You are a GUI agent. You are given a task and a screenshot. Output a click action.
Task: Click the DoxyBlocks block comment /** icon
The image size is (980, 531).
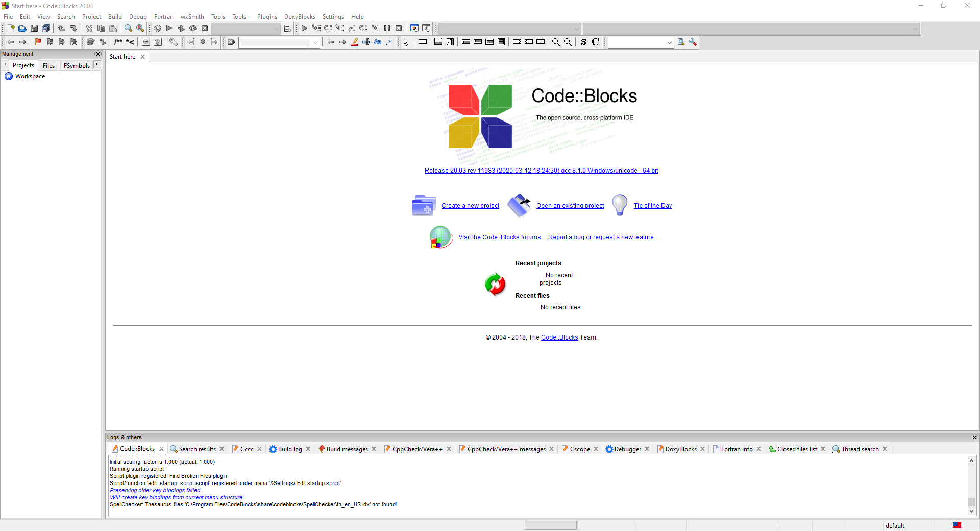tap(118, 42)
